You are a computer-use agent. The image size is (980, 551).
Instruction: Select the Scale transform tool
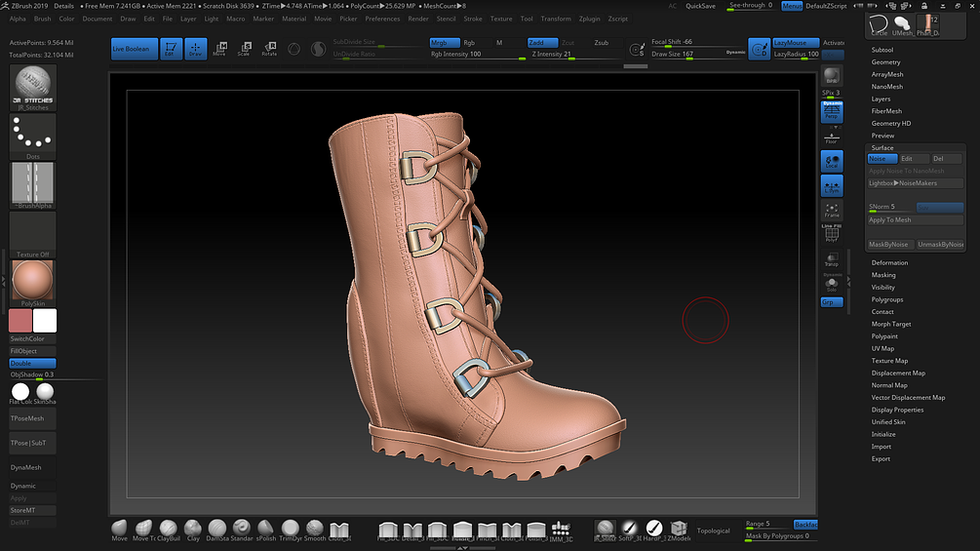[244, 49]
